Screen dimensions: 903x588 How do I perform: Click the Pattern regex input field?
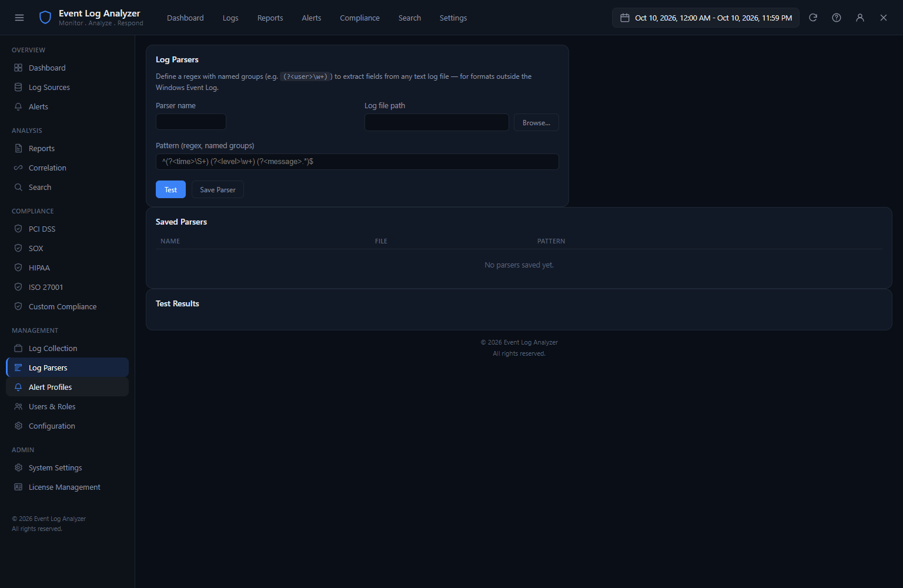(x=357, y=162)
